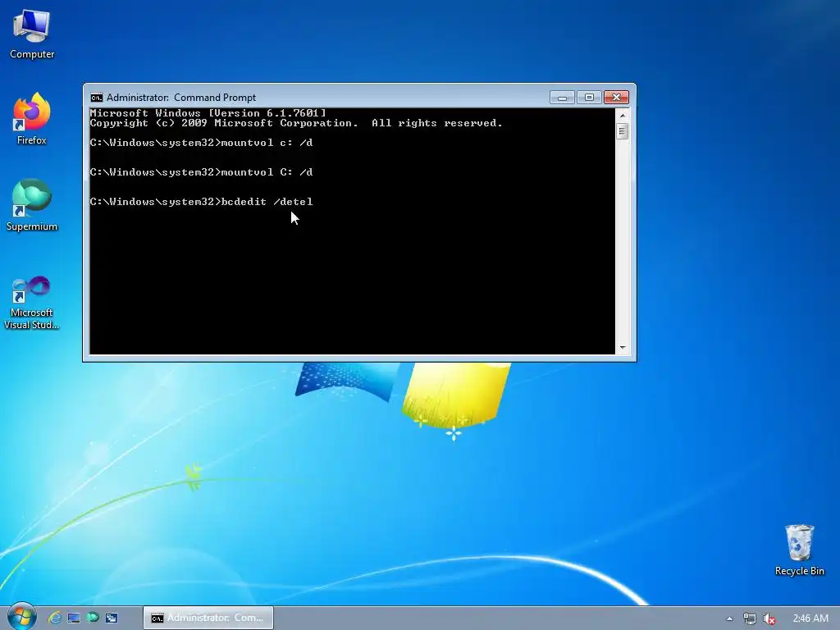The width and height of the screenshot is (840, 630).
Task: Click the Command Prompt scrollbar down arrow
Action: click(623, 348)
